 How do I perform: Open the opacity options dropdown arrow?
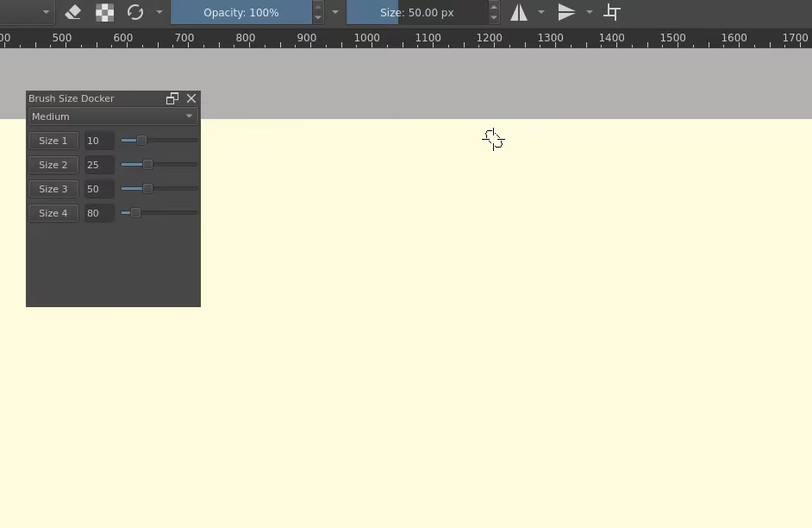[334, 12]
